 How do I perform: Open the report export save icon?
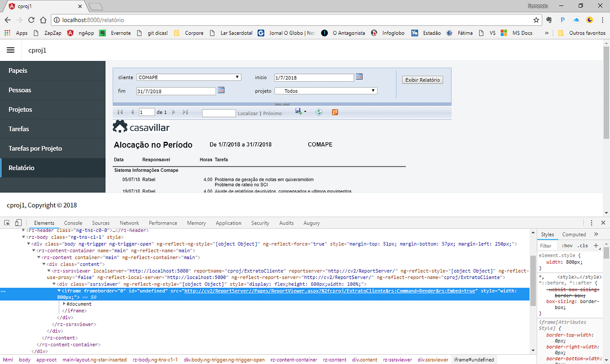tap(299, 112)
